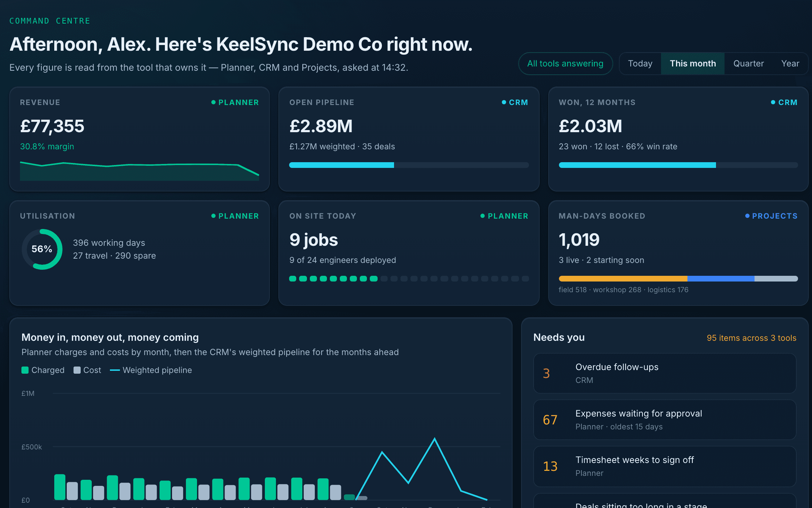812x508 pixels.
Task: Click the £2.89M open pipeline value
Action: click(x=321, y=126)
